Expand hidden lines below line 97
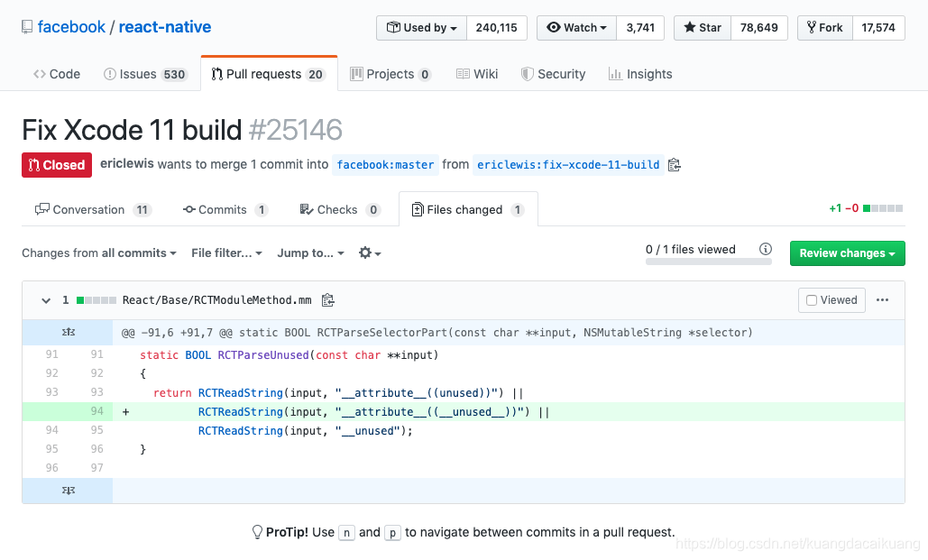Image resolution: width=928 pixels, height=560 pixels. 68,491
